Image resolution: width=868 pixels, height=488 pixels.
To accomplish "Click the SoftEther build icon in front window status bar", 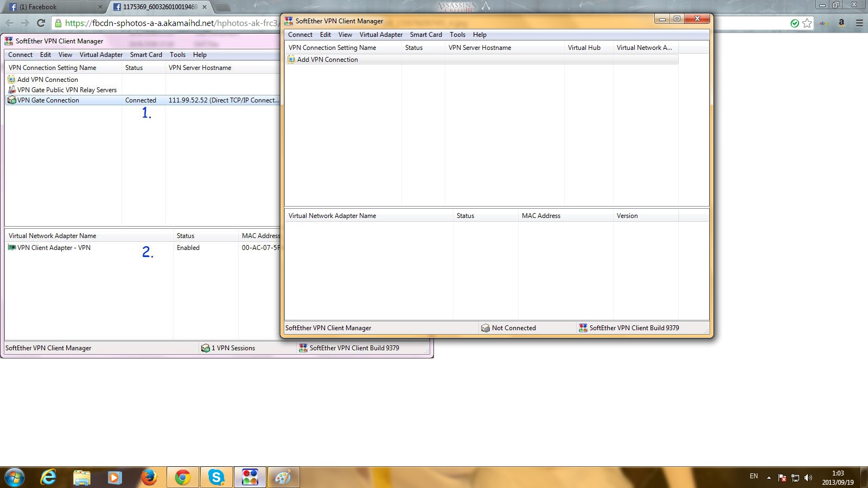I will 583,328.
